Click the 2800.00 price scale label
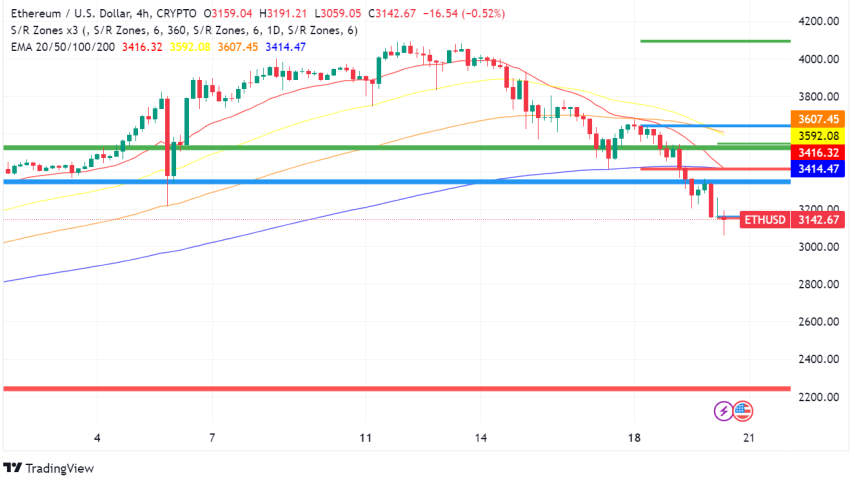852x485 pixels. coord(818,284)
